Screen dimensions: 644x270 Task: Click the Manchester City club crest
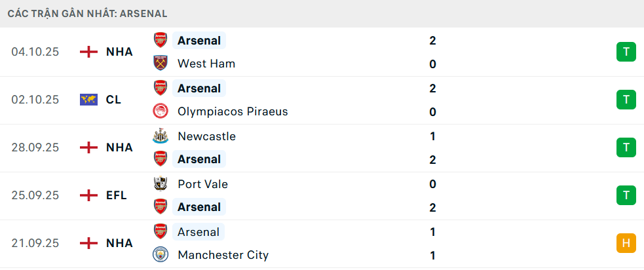tap(160, 255)
